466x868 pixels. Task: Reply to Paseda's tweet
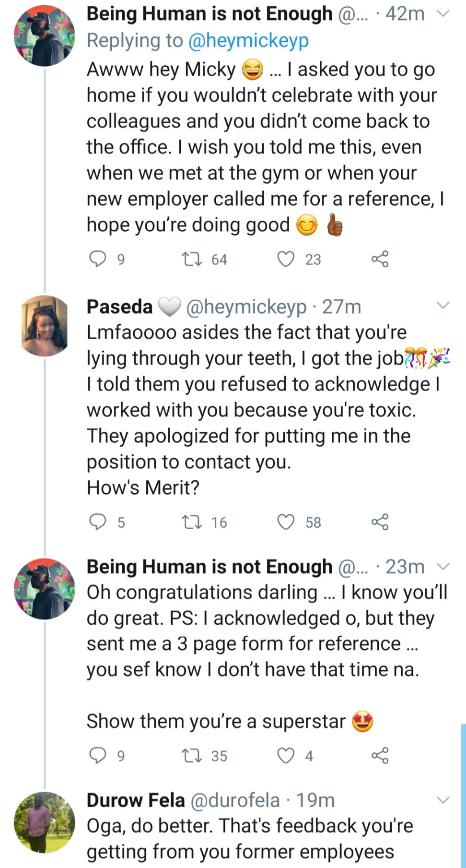98,522
